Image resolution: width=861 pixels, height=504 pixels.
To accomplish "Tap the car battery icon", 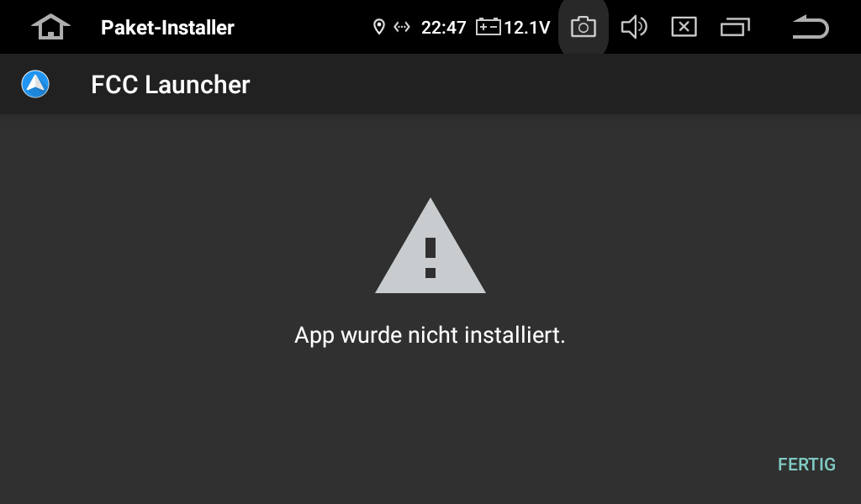I will 489,27.
